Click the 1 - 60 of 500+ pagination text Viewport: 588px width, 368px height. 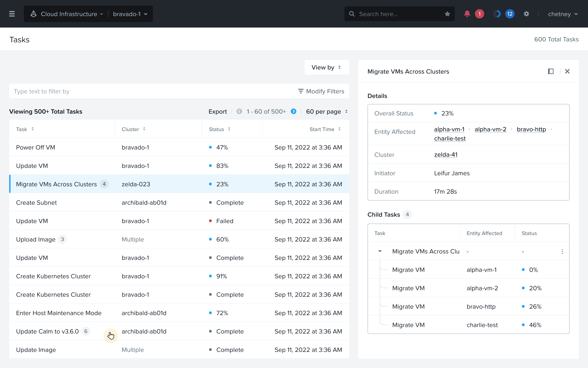[266, 112]
